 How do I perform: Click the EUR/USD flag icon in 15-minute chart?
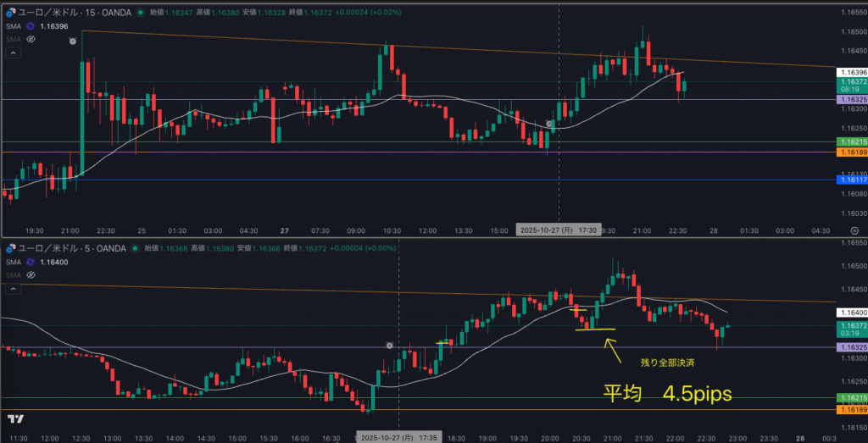tap(11, 13)
